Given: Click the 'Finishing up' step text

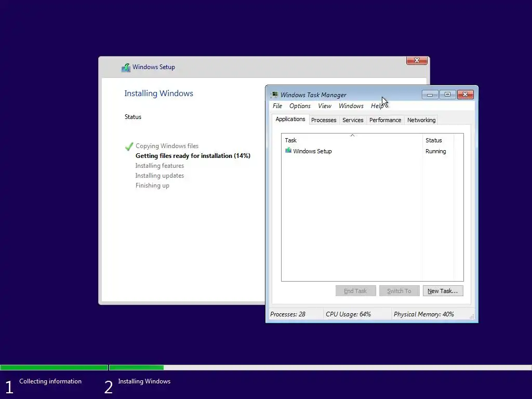Looking at the screenshot, I should pos(152,185).
